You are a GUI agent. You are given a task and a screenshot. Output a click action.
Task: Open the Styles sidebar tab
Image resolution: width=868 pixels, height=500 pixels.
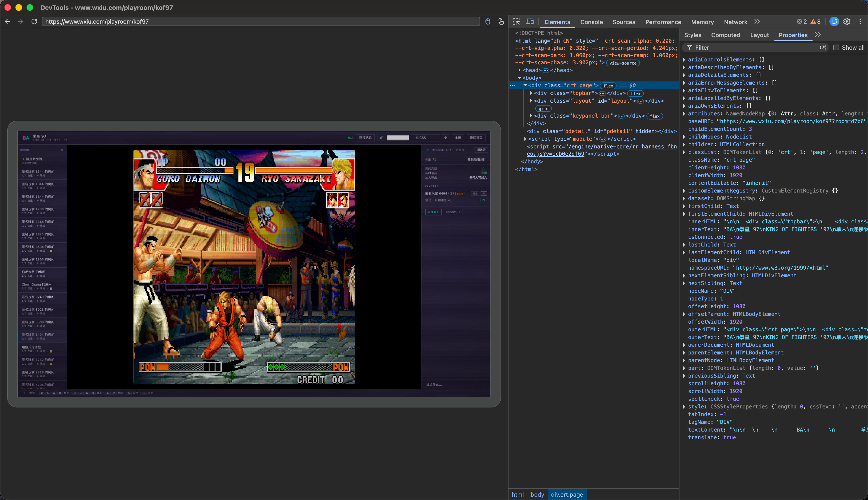click(692, 35)
